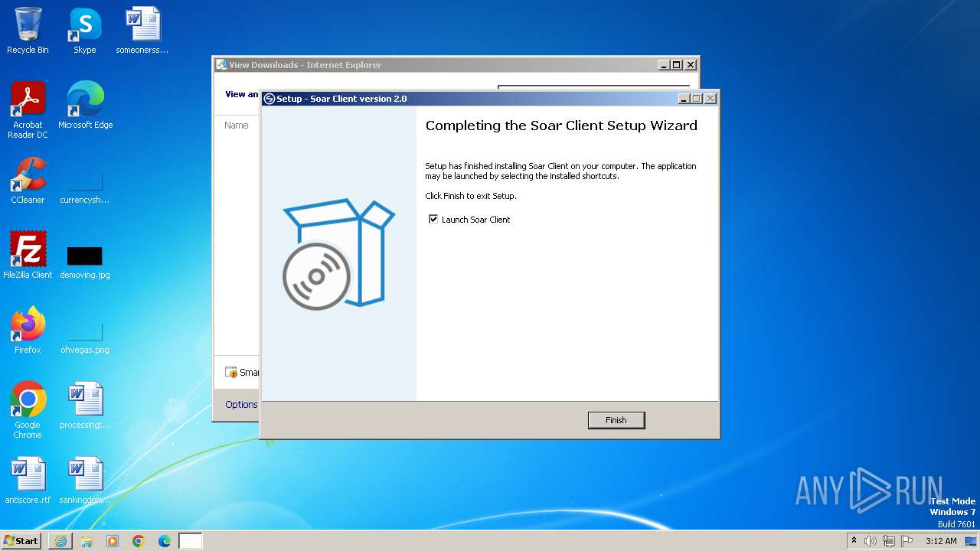Maximize the View Downloads window
This screenshot has height=551, width=980.
tap(676, 65)
